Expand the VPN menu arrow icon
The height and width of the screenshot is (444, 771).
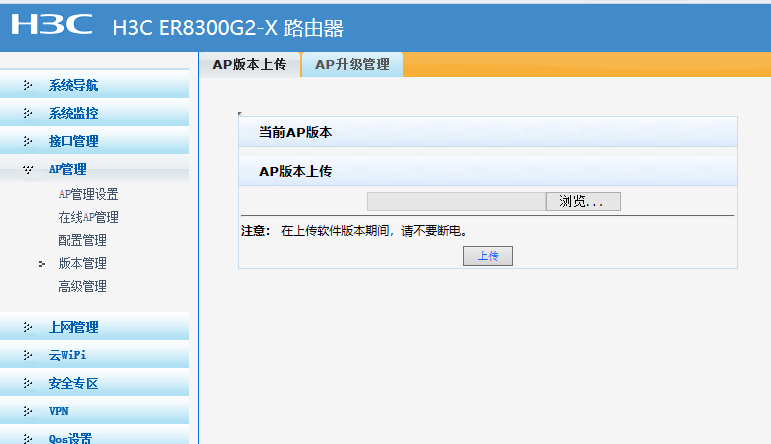[x=28, y=411]
